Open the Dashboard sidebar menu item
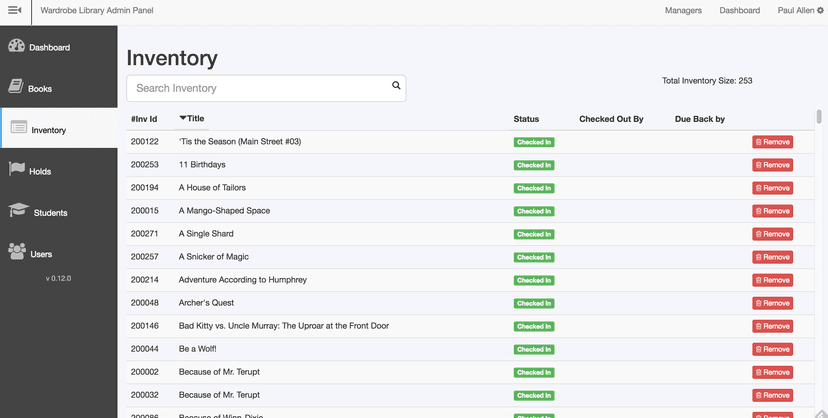The width and height of the screenshot is (828, 418). pos(59,46)
